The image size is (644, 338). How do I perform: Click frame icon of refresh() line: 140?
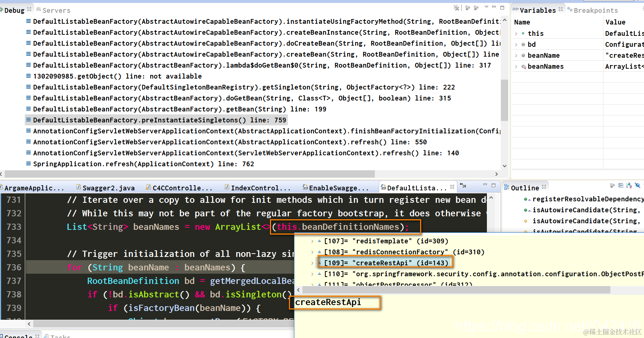(x=28, y=153)
